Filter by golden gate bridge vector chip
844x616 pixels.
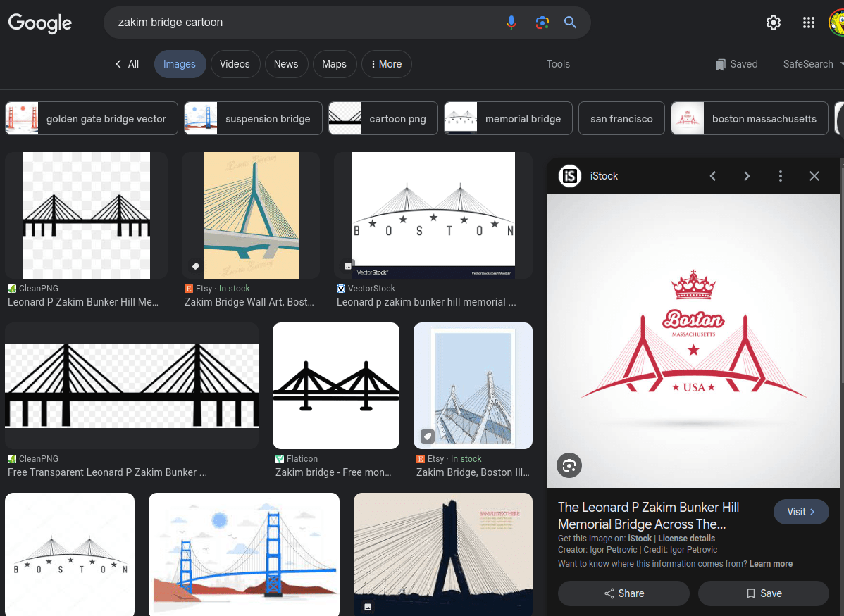pyautogui.click(x=92, y=118)
